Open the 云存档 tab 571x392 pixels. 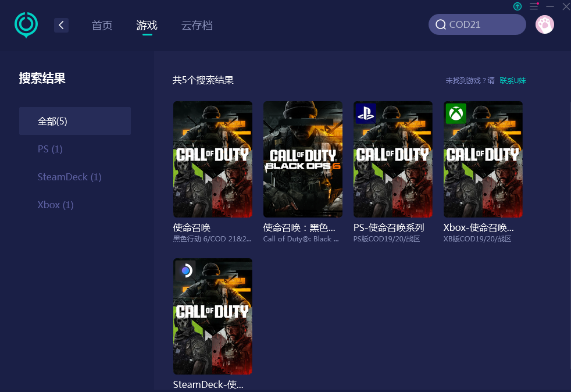click(197, 25)
